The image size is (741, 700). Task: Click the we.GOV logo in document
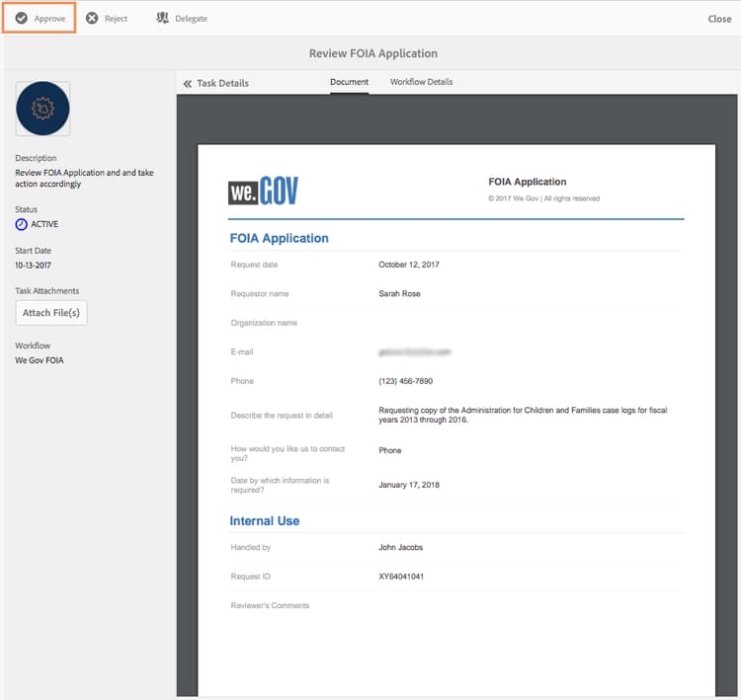263,191
